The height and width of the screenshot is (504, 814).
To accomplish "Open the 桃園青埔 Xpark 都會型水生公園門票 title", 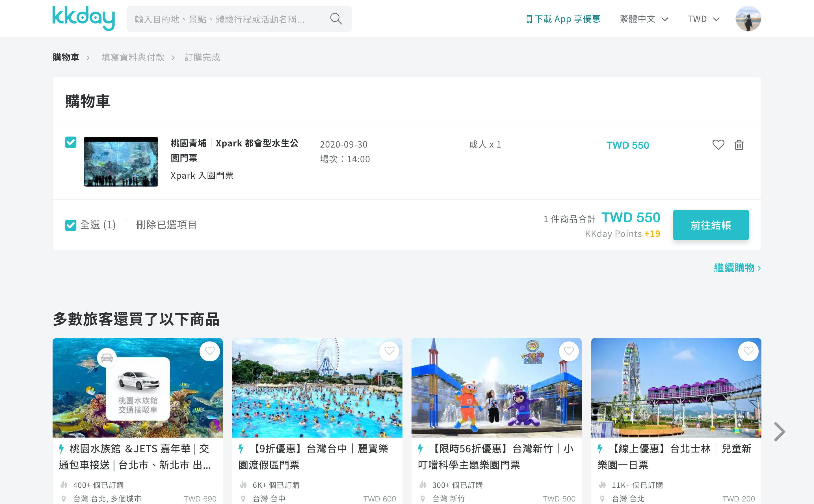I will click(x=235, y=150).
